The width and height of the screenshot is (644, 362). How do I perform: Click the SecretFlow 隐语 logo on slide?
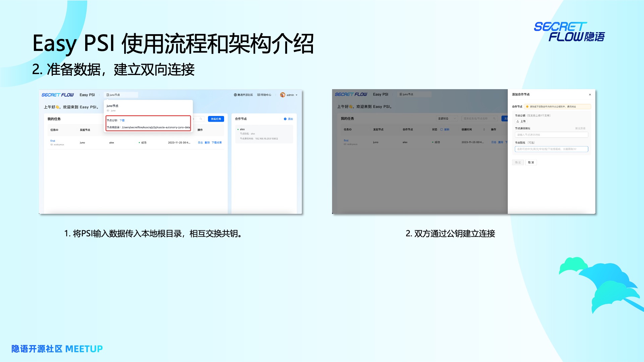(569, 32)
